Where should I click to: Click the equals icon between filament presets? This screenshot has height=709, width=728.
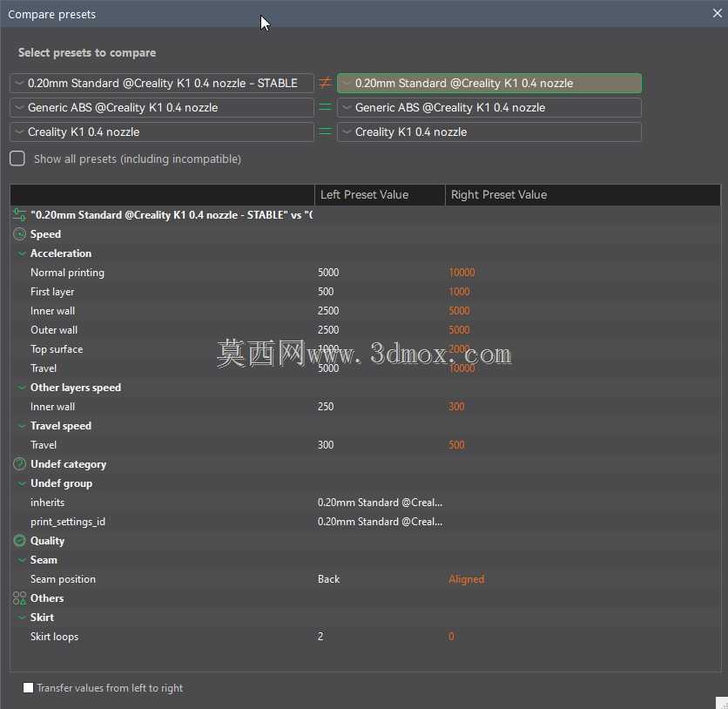[x=325, y=108]
